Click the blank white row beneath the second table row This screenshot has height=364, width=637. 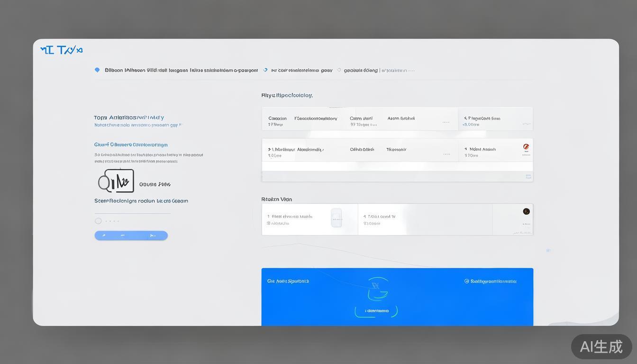click(397, 166)
